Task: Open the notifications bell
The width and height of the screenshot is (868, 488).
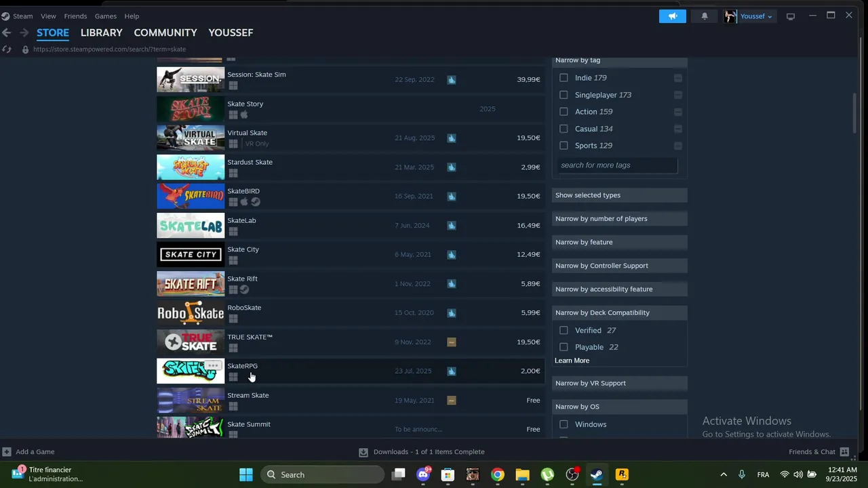Action: click(x=705, y=16)
